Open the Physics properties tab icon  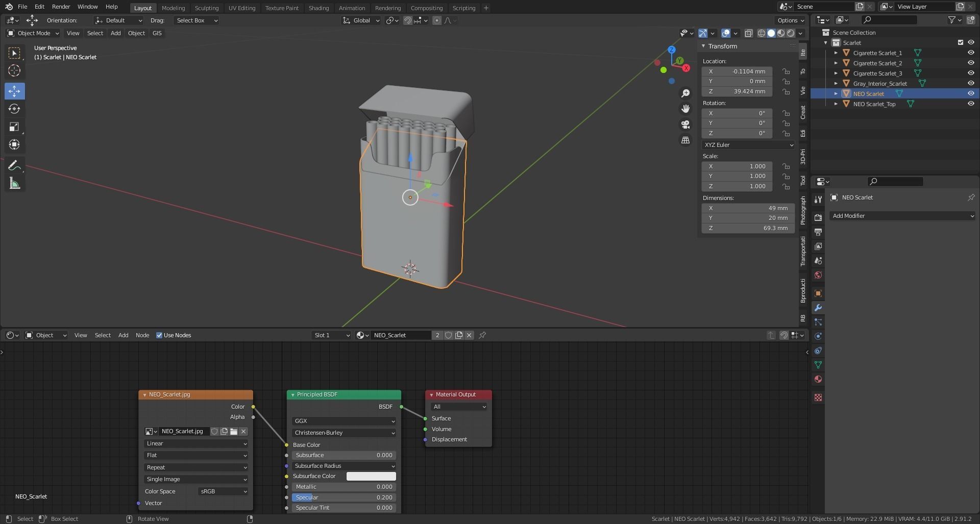818,336
